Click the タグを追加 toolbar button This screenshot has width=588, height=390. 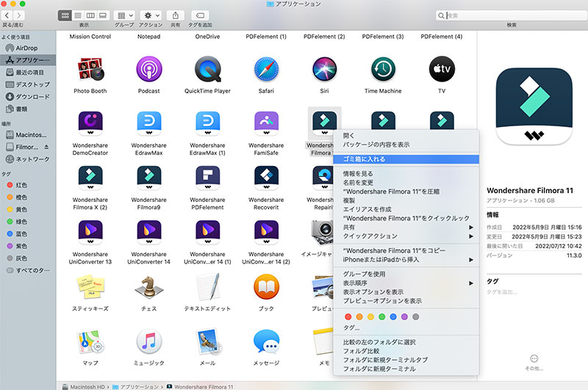point(200,15)
